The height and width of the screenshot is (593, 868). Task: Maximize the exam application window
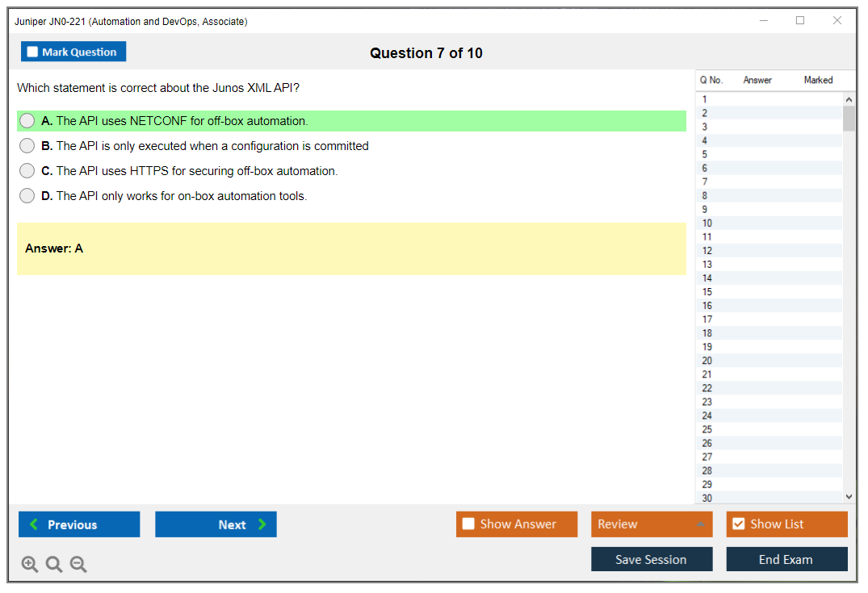(800, 21)
